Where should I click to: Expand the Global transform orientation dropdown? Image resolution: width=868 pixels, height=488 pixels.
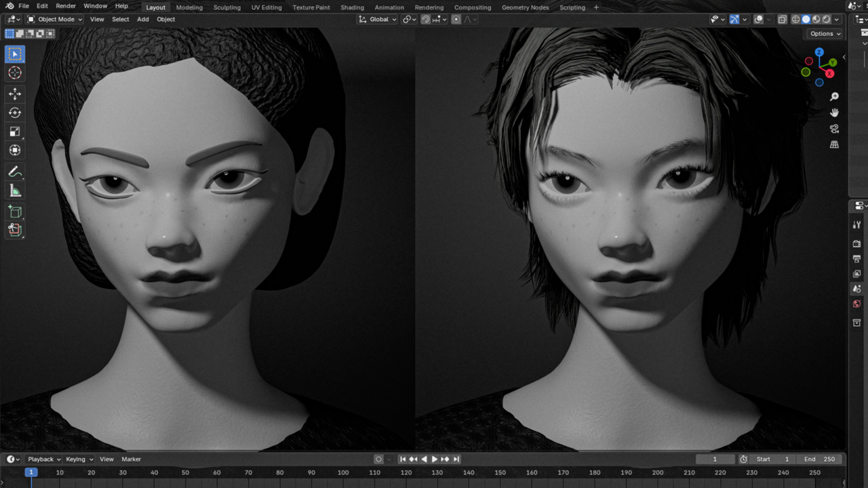point(378,20)
